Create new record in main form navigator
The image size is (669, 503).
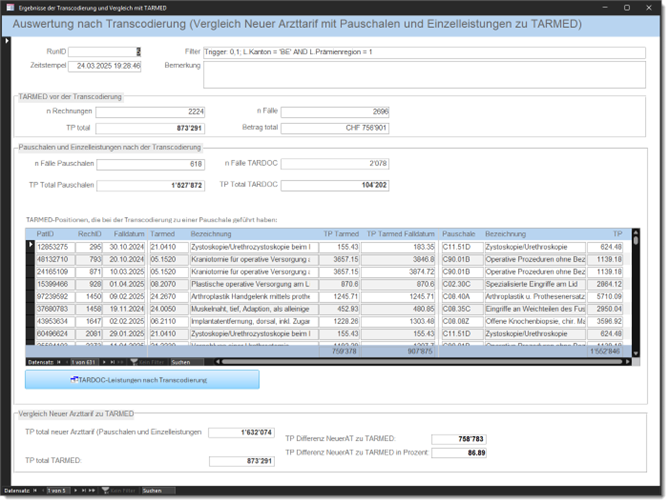click(x=92, y=491)
